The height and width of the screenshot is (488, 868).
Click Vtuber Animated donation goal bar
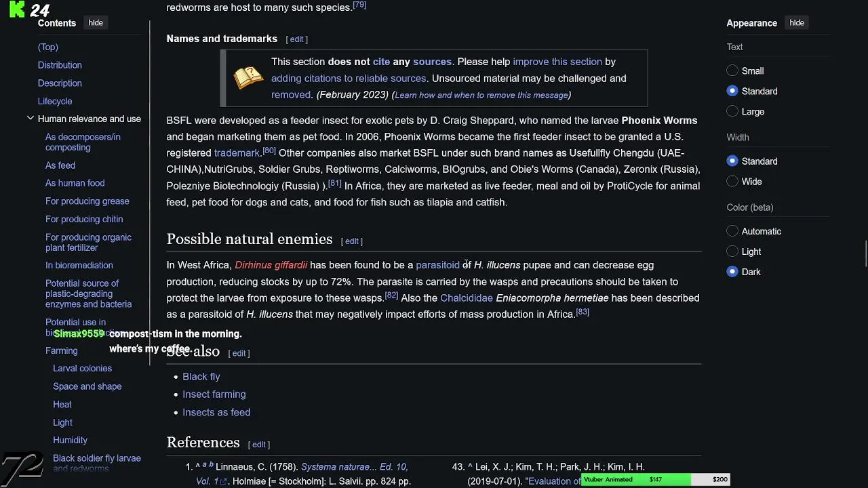coord(656,480)
